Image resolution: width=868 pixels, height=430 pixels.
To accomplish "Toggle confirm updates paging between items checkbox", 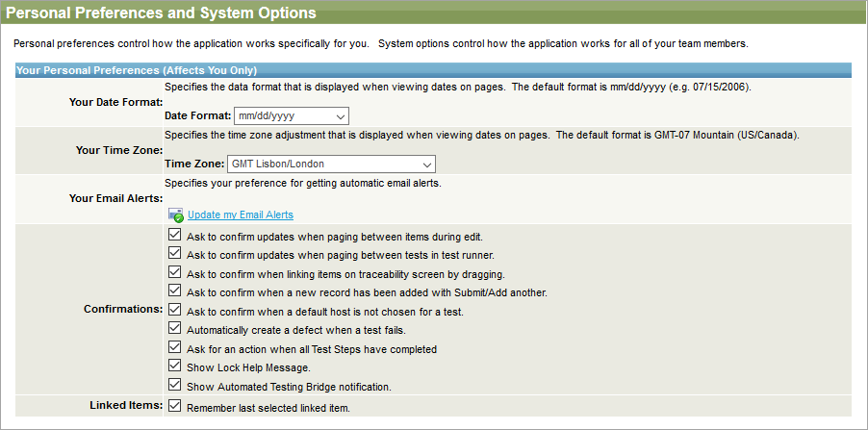I will click(x=174, y=235).
